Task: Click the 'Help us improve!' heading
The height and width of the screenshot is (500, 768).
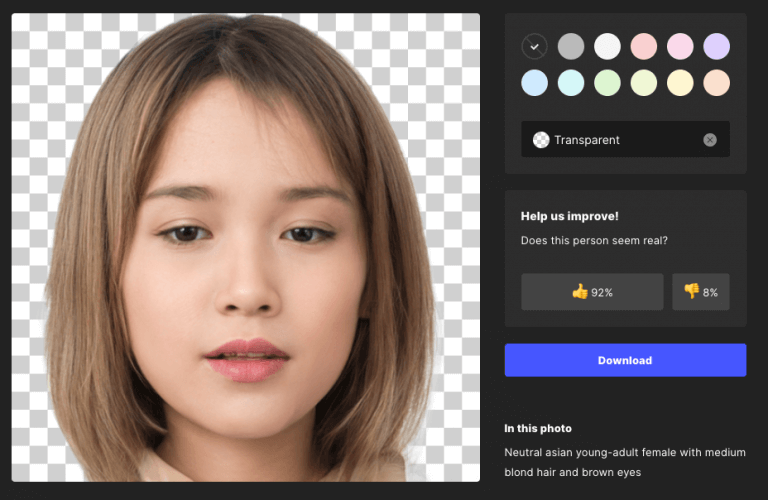Action: pyautogui.click(x=570, y=216)
